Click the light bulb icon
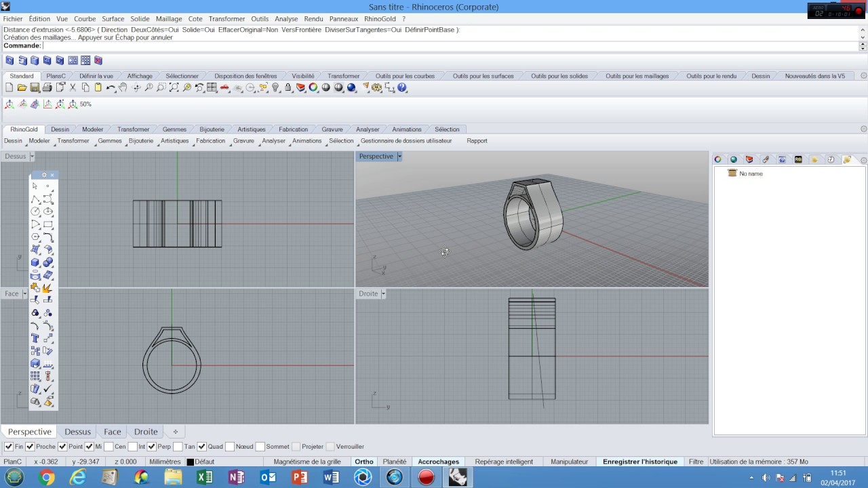Image resolution: width=868 pixels, height=488 pixels. [x=275, y=87]
